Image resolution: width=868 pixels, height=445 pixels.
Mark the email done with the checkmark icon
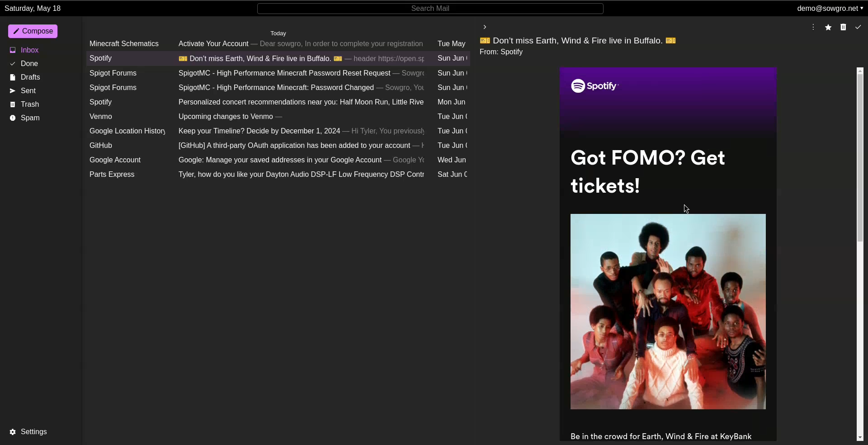point(858,27)
